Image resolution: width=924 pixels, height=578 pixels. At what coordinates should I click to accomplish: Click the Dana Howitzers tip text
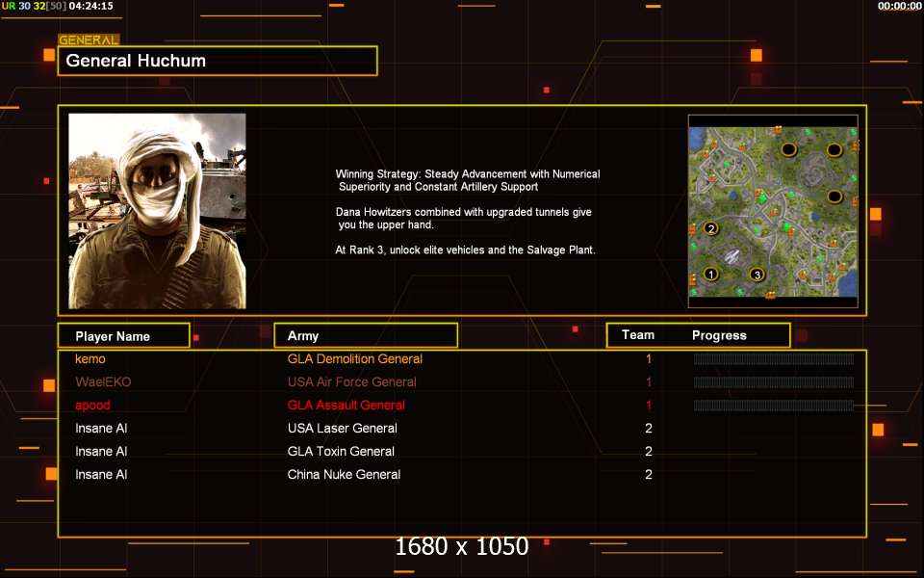[464, 219]
